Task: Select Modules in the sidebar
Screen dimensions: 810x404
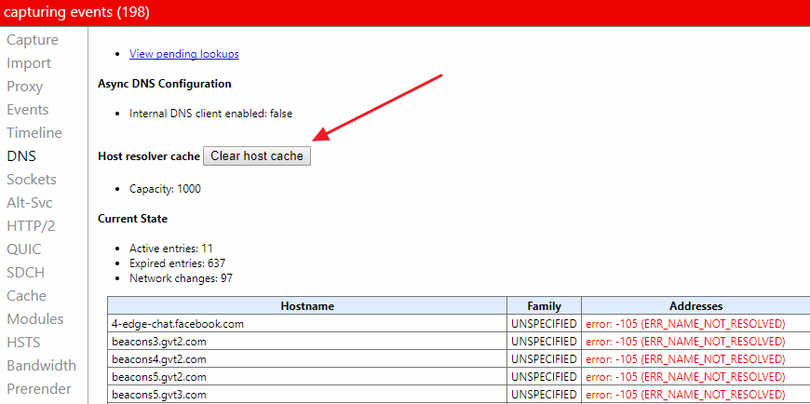Action: pyautogui.click(x=35, y=319)
